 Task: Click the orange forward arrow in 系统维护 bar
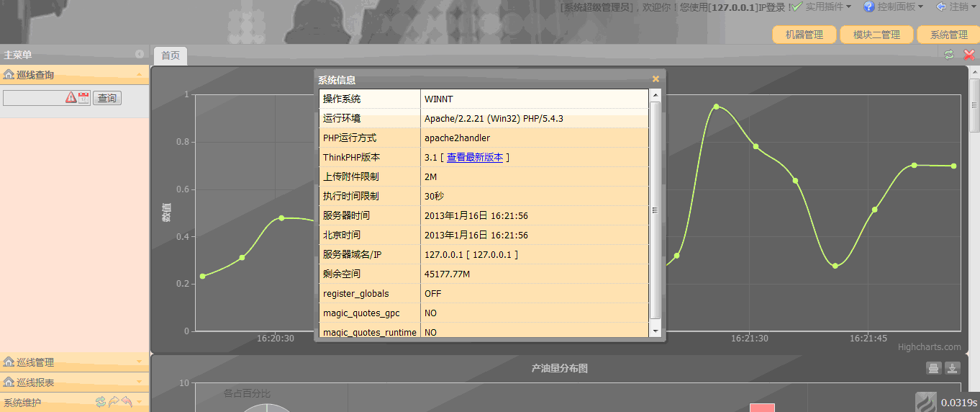(114, 402)
